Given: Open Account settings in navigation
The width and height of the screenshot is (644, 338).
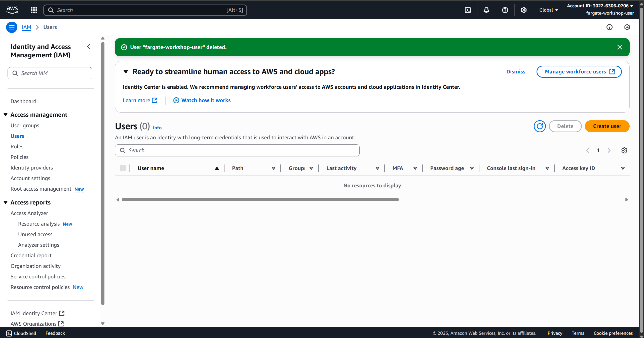Looking at the screenshot, I should pos(30,178).
